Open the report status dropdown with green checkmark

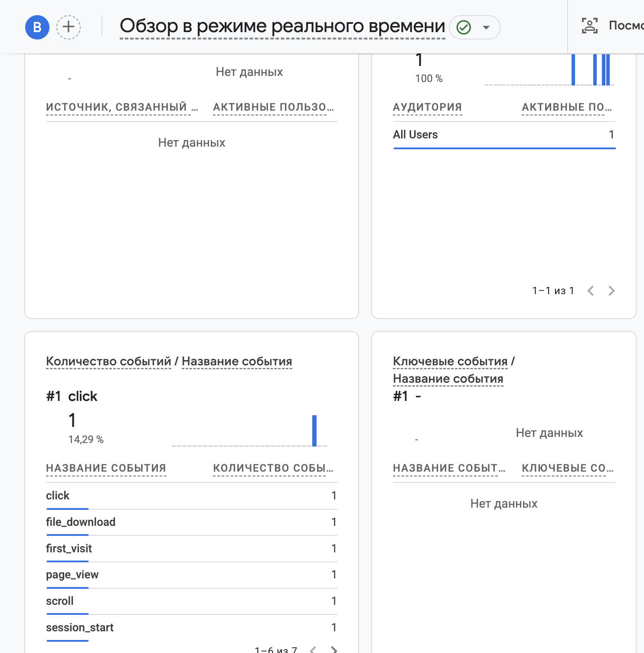[x=475, y=27]
